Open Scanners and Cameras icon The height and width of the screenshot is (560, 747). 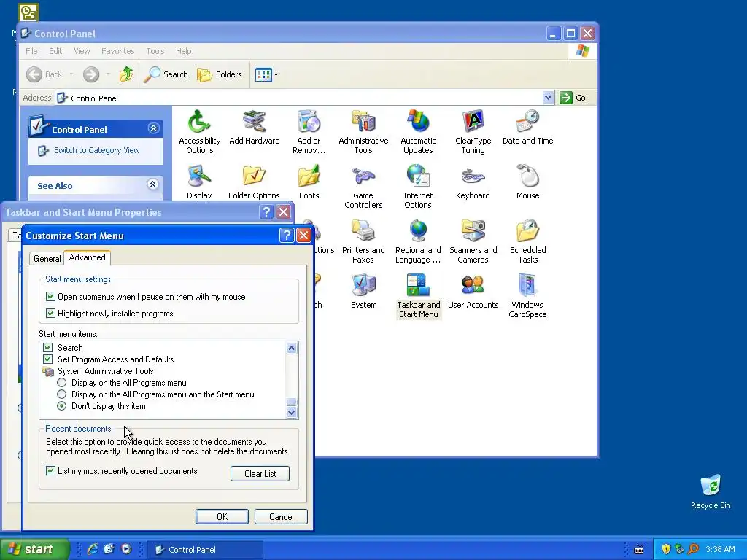coord(473,241)
